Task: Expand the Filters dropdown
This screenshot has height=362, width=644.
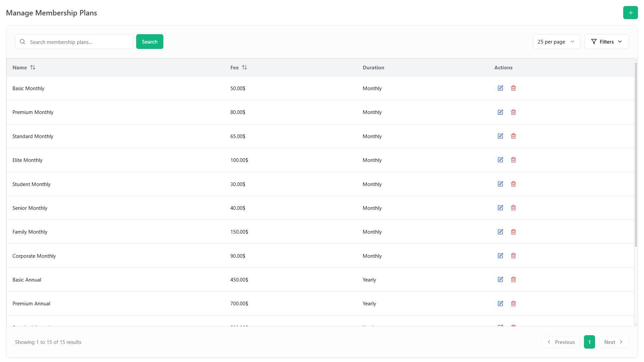Action: [x=606, y=42]
